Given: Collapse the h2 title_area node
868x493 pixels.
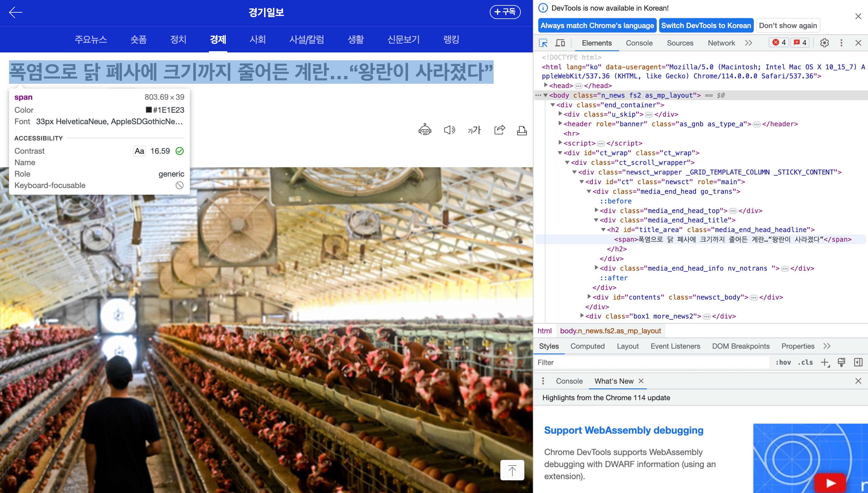Looking at the screenshot, I should click(x=603, y=230).
